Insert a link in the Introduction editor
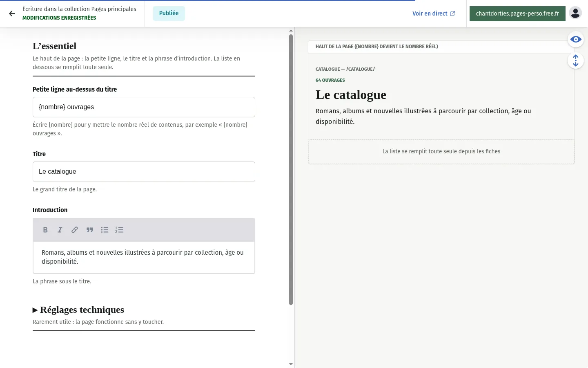 [75, 230]
